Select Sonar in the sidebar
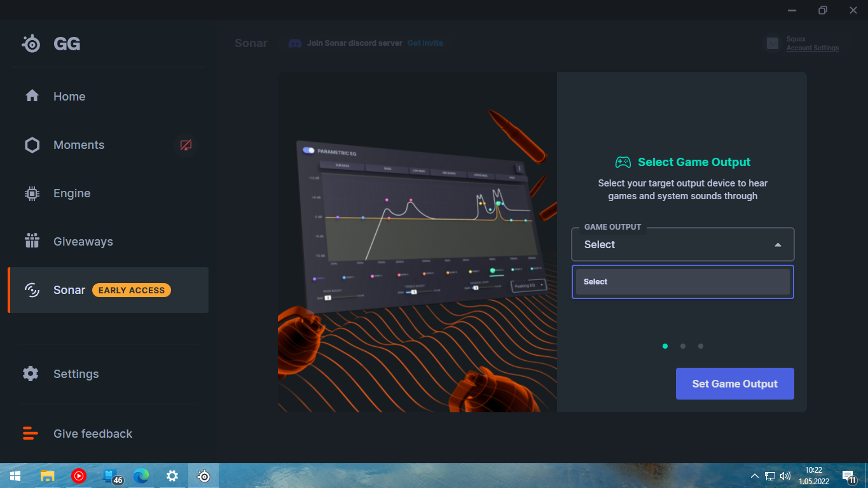This screenshot has height=488, width=868. 108,290
